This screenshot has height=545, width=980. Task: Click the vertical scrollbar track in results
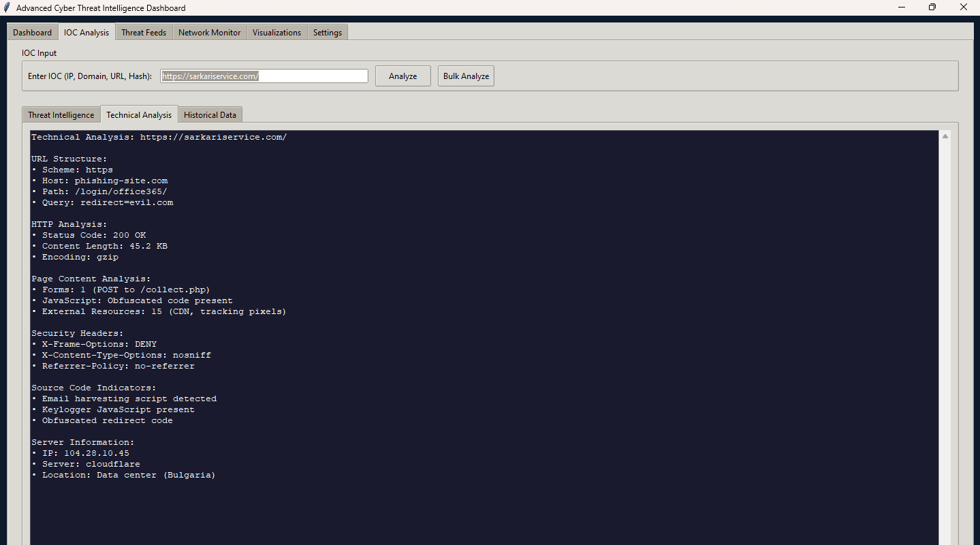[x=945, y=341]
